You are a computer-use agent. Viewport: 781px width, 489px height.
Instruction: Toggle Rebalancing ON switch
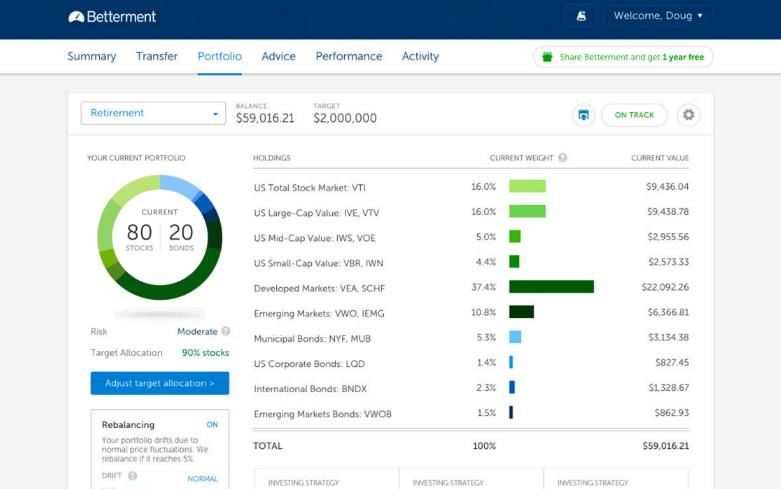[212, 425]
